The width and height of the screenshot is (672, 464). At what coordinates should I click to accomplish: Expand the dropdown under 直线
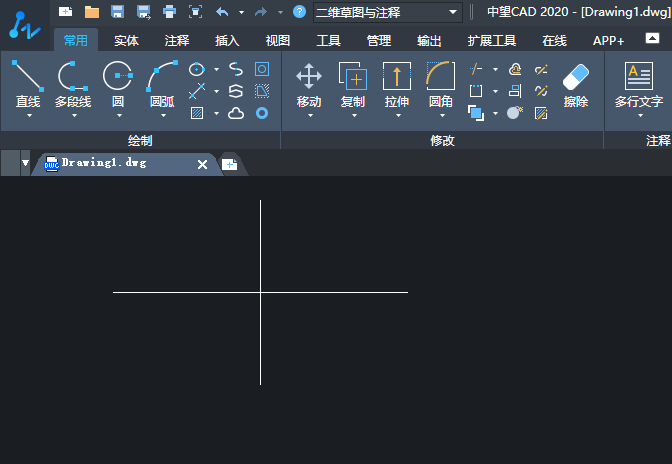29,116
